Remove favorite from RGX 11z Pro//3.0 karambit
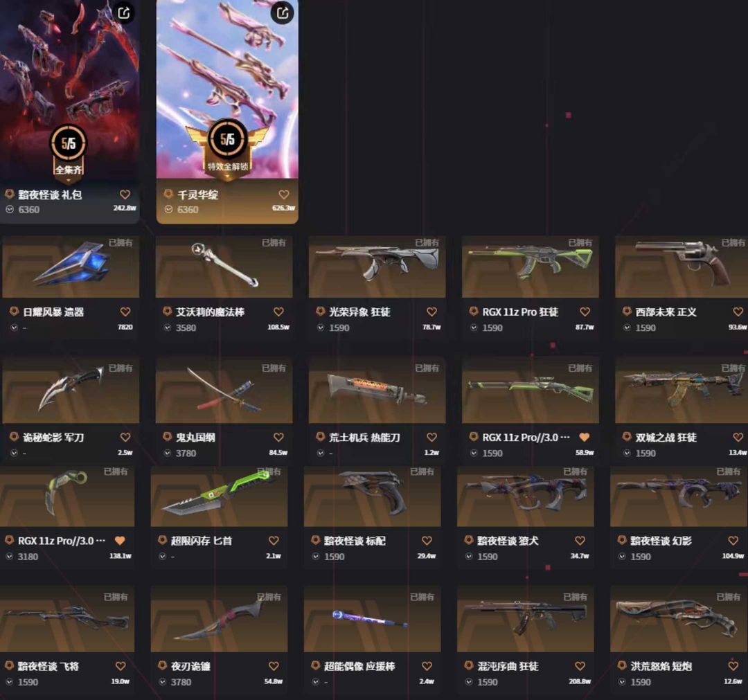 pyautogui.click(x=121, y=540)
